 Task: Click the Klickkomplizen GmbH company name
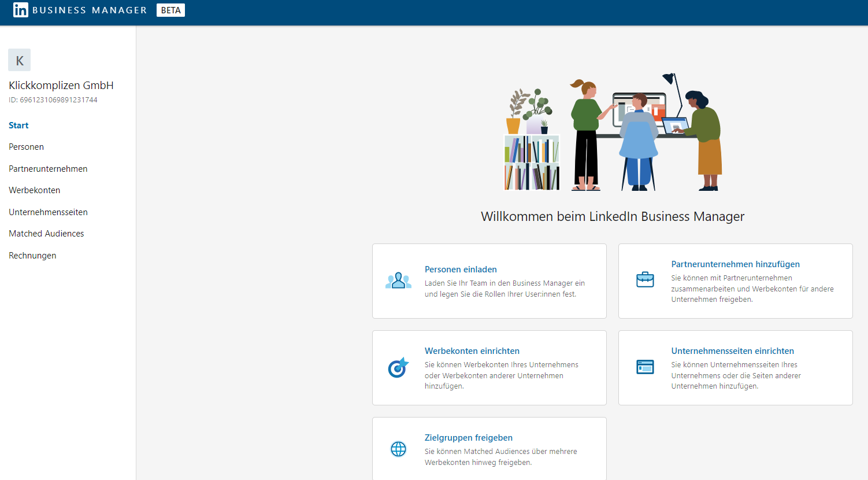[x=61, y=86]
